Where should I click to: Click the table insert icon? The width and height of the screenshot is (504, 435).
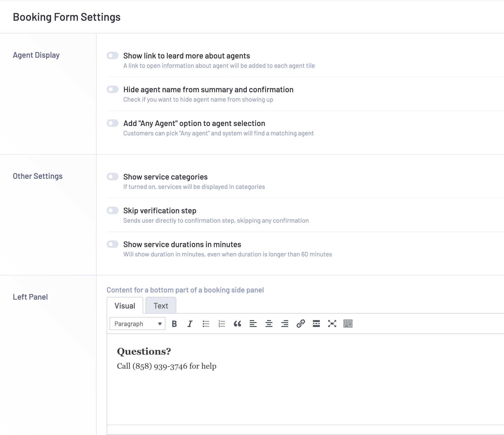pos(348,324)
